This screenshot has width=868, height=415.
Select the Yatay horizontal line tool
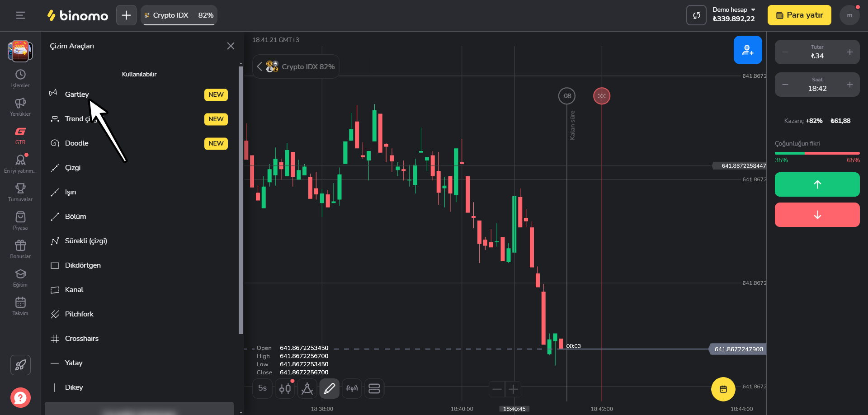[139, 363]
